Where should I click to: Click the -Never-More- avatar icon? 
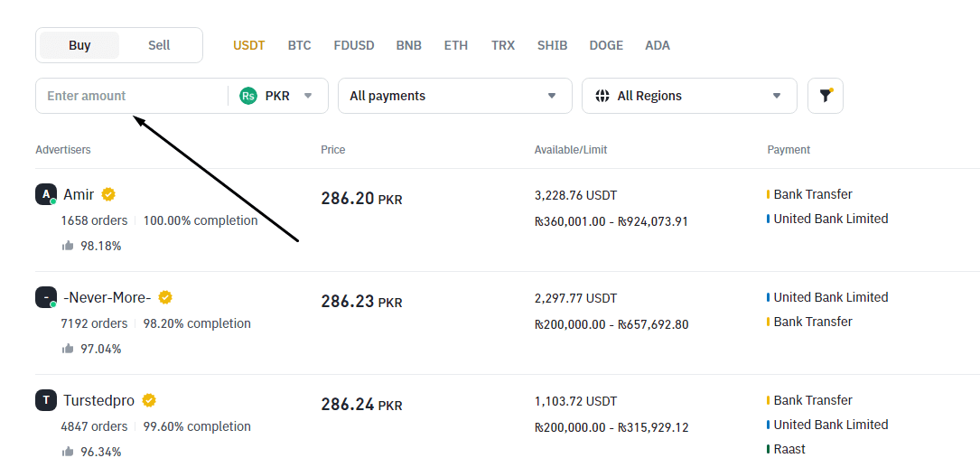coord(46,297)
